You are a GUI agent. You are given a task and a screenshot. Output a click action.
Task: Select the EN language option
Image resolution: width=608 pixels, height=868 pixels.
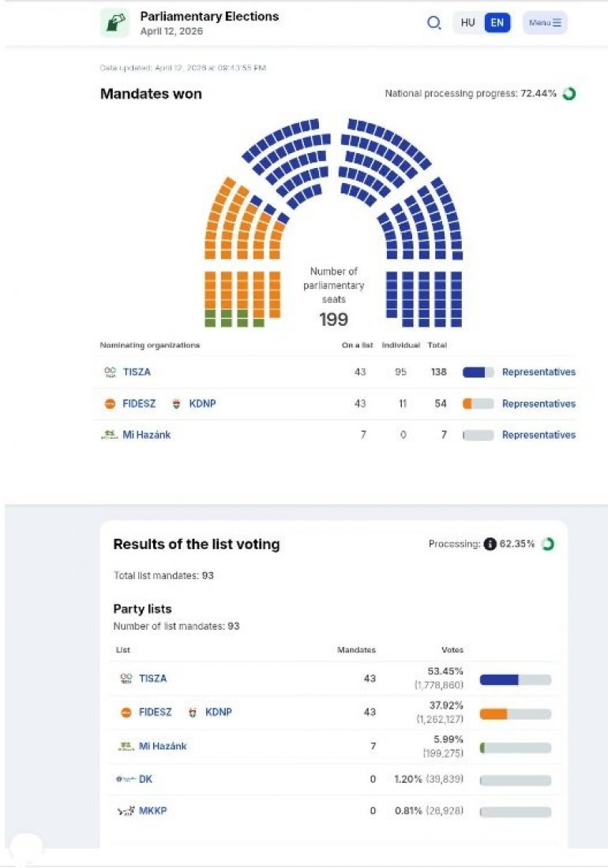coord(497,23)
